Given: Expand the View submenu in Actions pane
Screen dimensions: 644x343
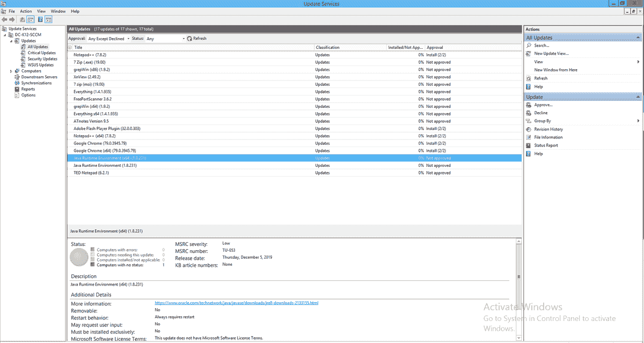Looking at the screenshot, I should (x=638, y=62).
